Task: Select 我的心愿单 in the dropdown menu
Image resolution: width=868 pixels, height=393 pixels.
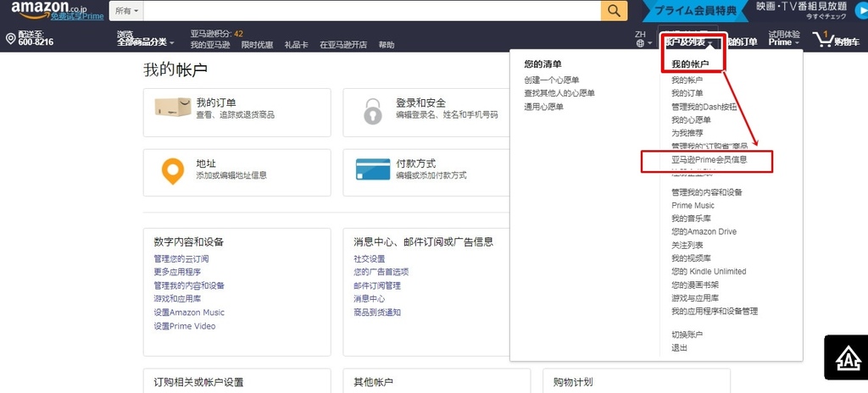Action: (691, 119)
